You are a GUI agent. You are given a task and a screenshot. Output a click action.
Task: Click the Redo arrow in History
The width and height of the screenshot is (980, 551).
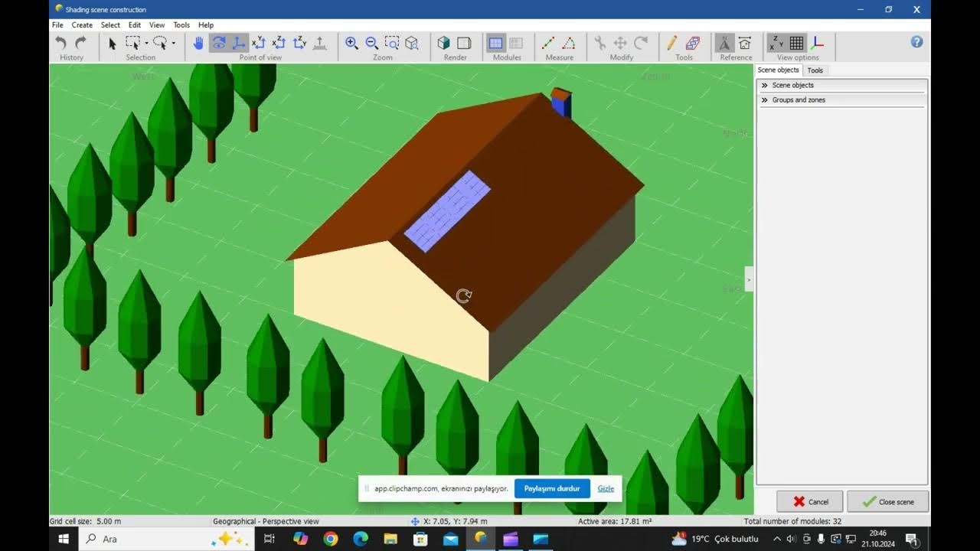tap(81, 44)
